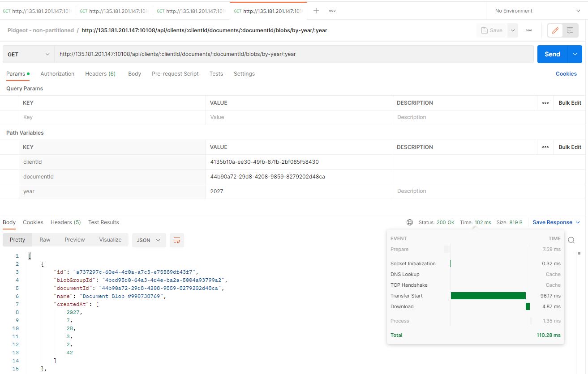588x374 pixels.
Task: Switch to the second GET request tab
Action: 114,11
